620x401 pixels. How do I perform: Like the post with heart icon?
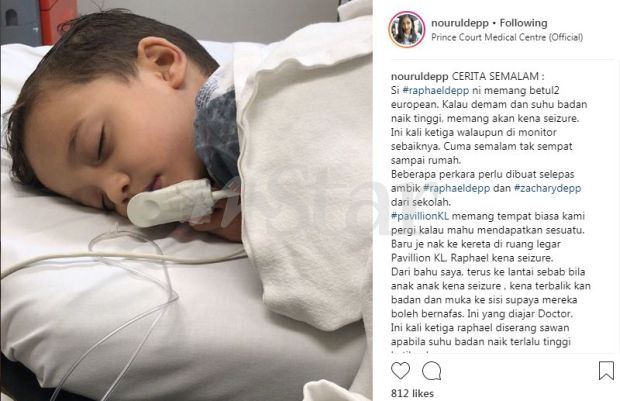(x=400, y=371)
